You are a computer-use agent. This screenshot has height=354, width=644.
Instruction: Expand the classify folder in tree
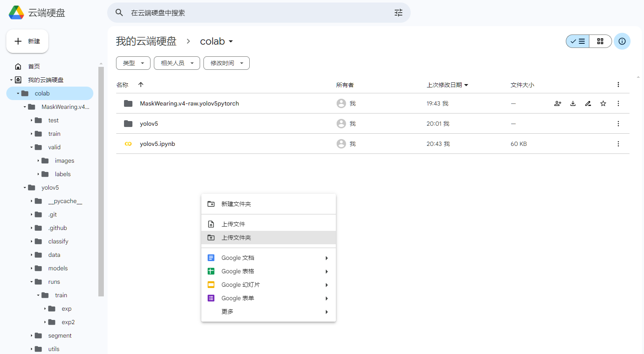(32, 241)
